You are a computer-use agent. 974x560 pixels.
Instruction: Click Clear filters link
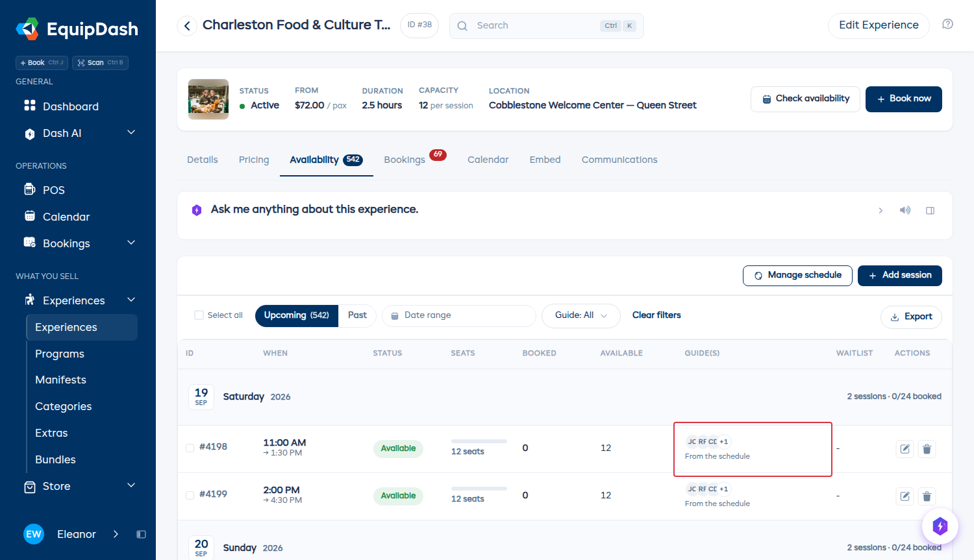pyautogui.click(x=656, y=315)
